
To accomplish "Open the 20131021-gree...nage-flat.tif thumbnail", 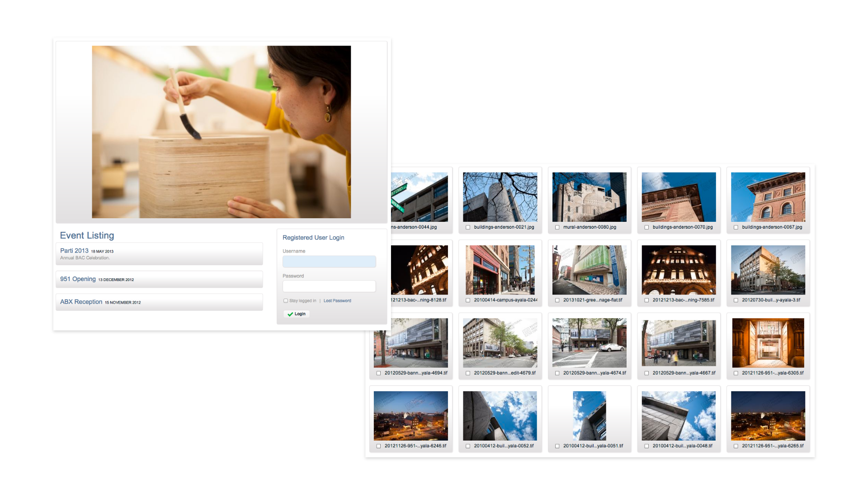I will coord(589,270).
